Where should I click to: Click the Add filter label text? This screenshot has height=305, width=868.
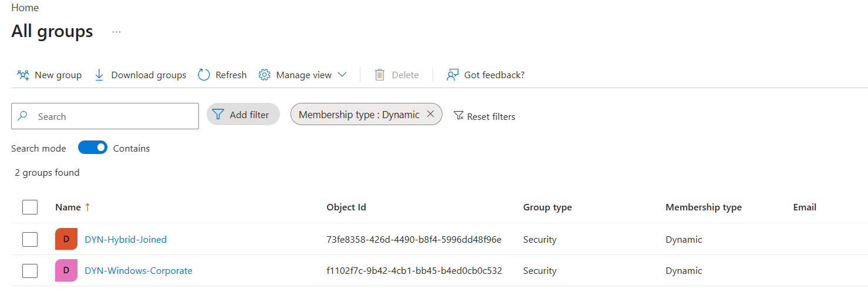tap(249, 115)
